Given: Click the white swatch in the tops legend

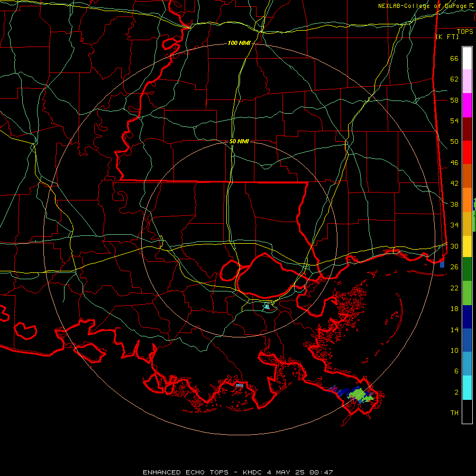Looking at the screenshot, I should (x=467, y=58).
